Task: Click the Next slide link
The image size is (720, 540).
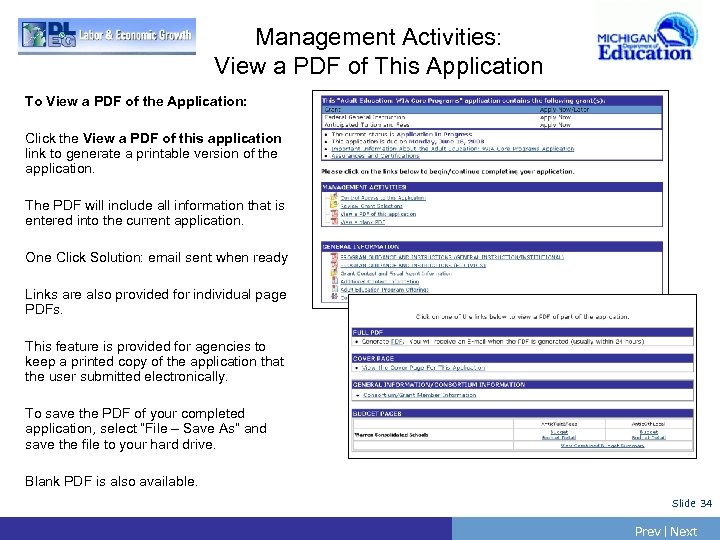Action: pyautogui.click(x=683, y=531)
